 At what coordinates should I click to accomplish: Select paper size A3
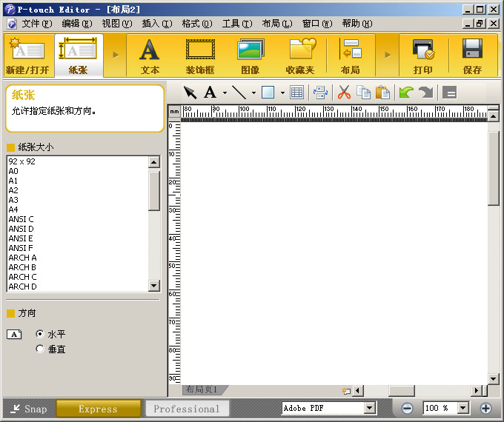[x=78, y=200]
